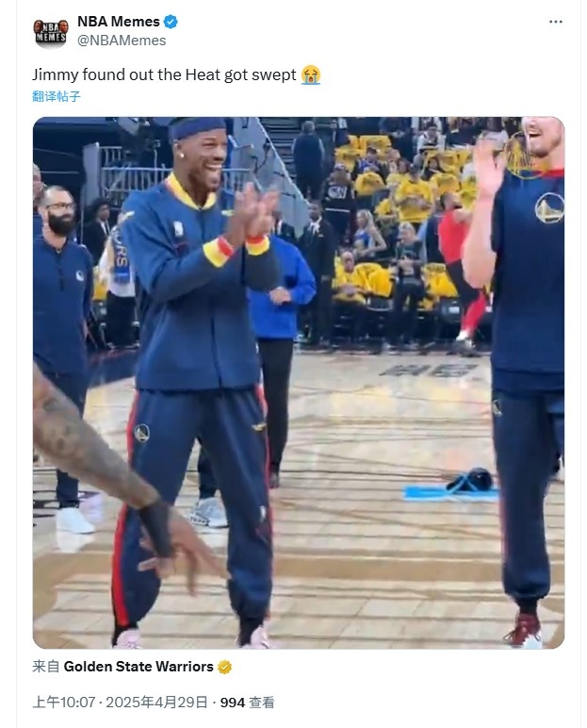Click the blue mat on the court floor

pyautogui.click(x=450, y=493)
